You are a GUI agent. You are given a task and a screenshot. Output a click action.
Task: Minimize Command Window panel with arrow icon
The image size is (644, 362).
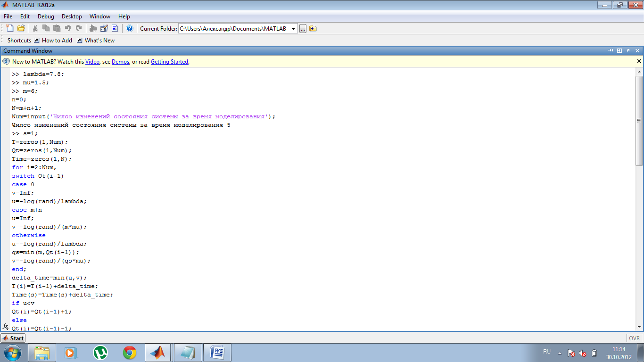pyautogui.click(x=611, y=50)
